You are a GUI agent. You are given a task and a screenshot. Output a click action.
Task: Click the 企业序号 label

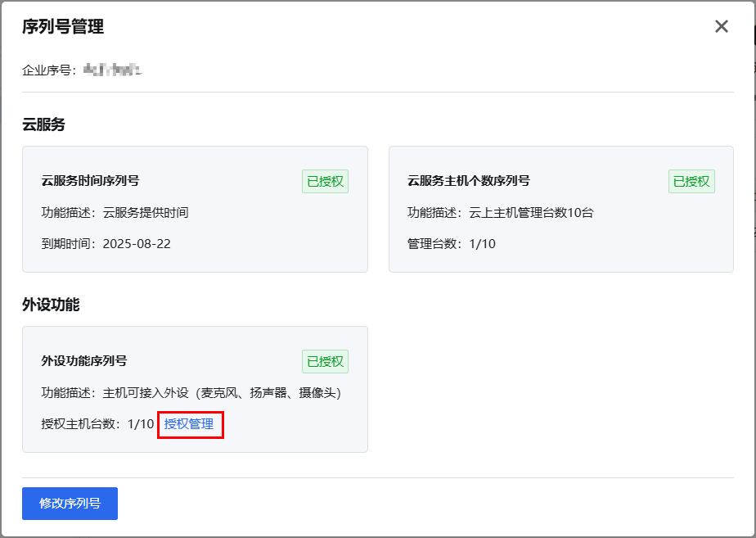pos(49,70)
